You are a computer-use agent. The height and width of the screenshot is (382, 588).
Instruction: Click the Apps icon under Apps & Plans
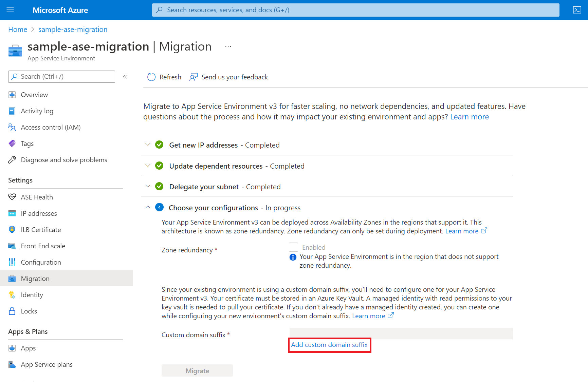tap(12, 348)
